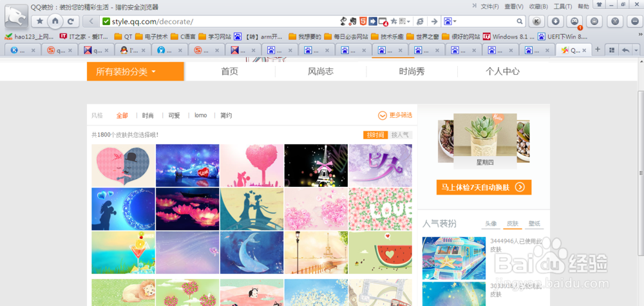Viewport: 644px width, 306px height.
Task: Select the pink-blue heart couple skin
Action: (x=123, y=166)
